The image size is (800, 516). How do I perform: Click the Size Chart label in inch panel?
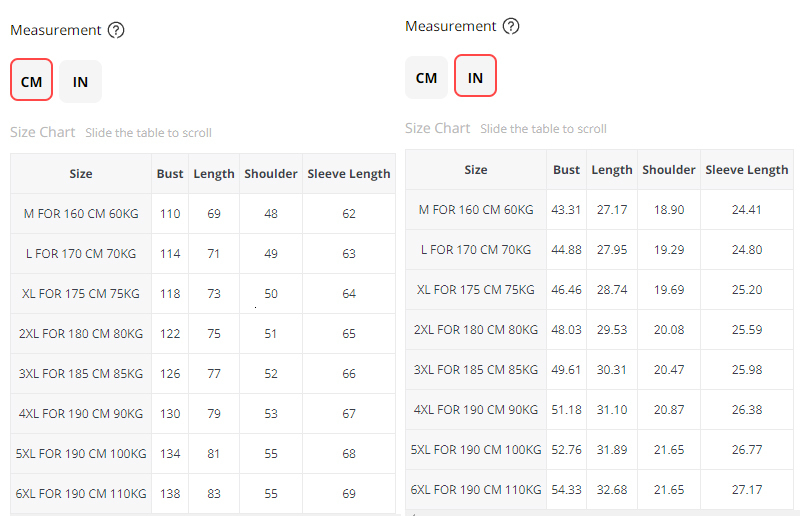pos(437,128)
